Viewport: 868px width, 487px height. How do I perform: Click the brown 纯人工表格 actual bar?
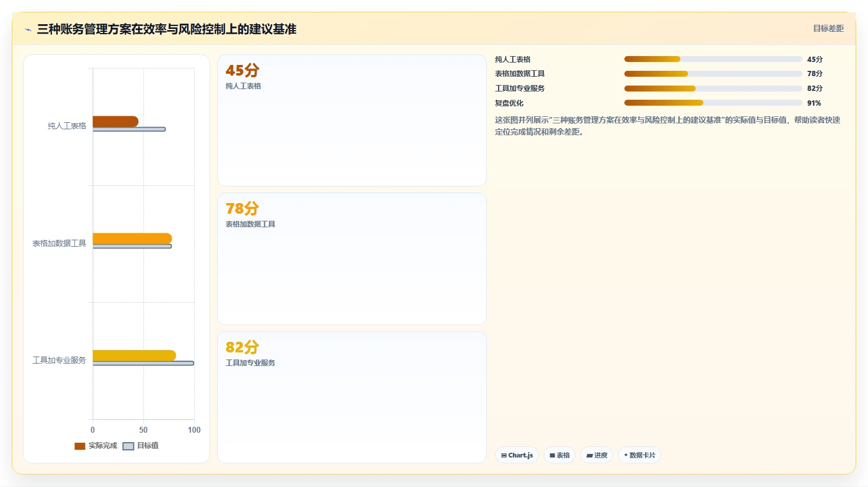pyautogui.click(x=116, y=122)
